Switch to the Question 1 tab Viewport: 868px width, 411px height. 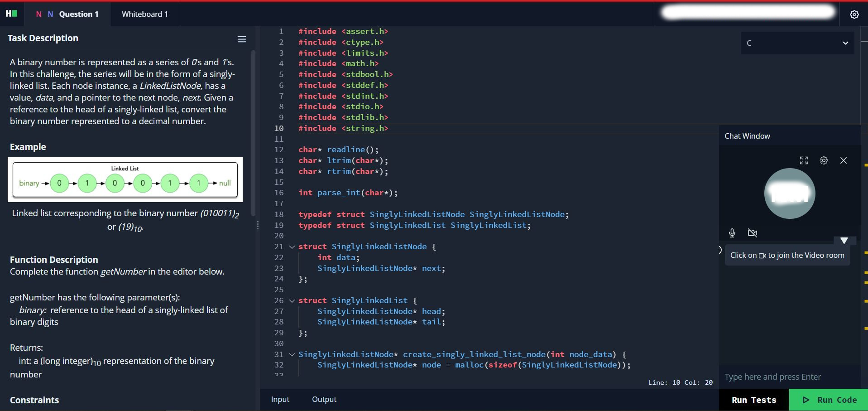pyautogui.click(x=67, y=14)
